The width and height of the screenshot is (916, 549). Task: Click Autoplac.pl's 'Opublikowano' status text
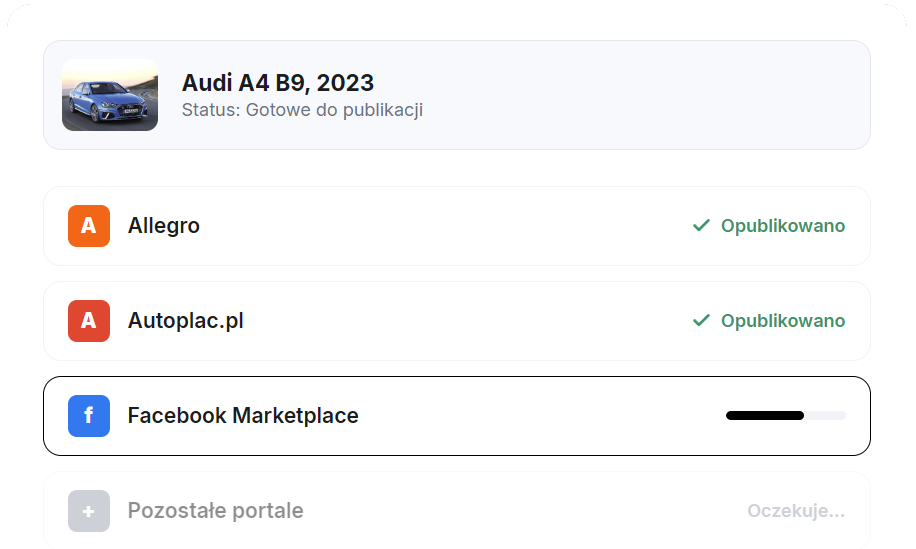[x=783, y=321]
